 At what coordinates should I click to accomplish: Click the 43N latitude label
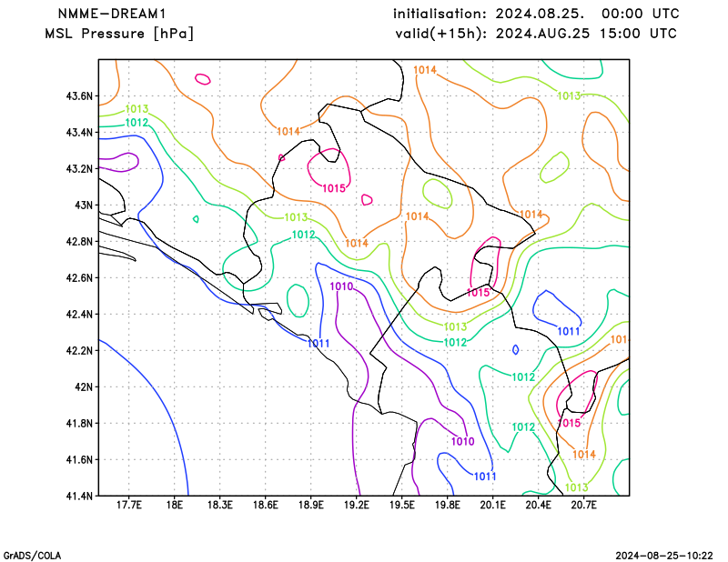(x=84, y=206)
